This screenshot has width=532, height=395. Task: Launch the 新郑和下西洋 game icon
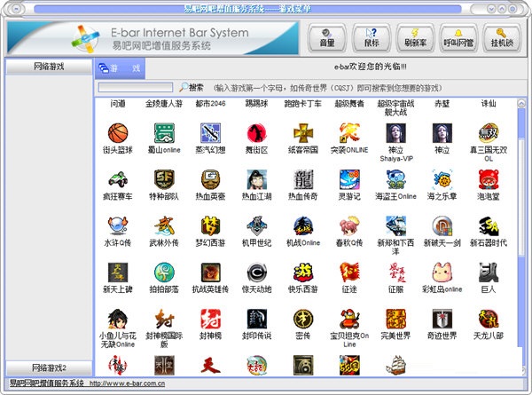[395, 225]
